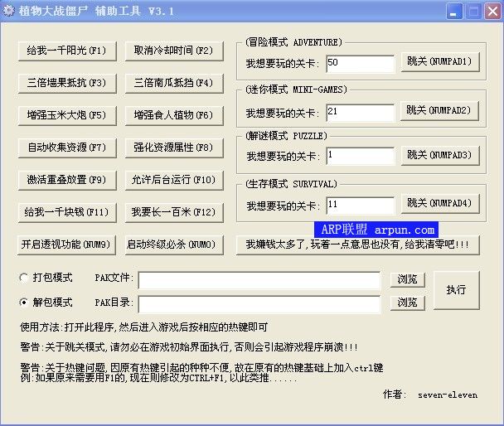Click 浏览 next to PAK文件

click(x=408, y=279)
